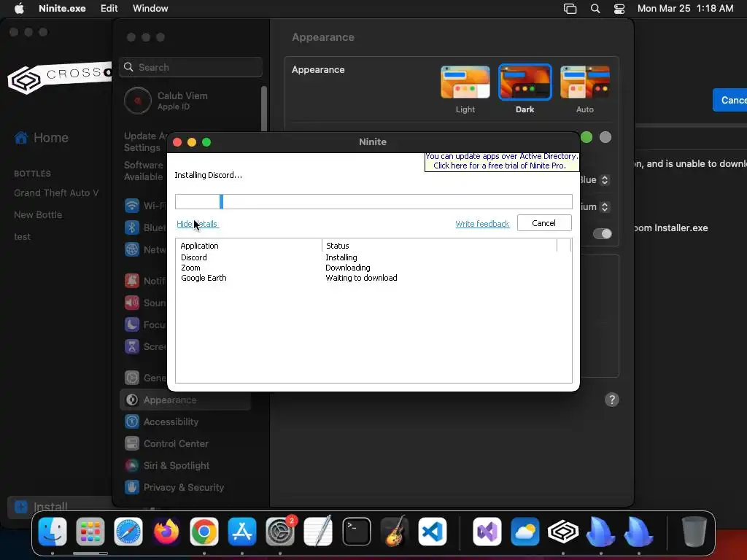Click the Write feedback link
This screenshot has width=747, height=560.
(482, 224)
